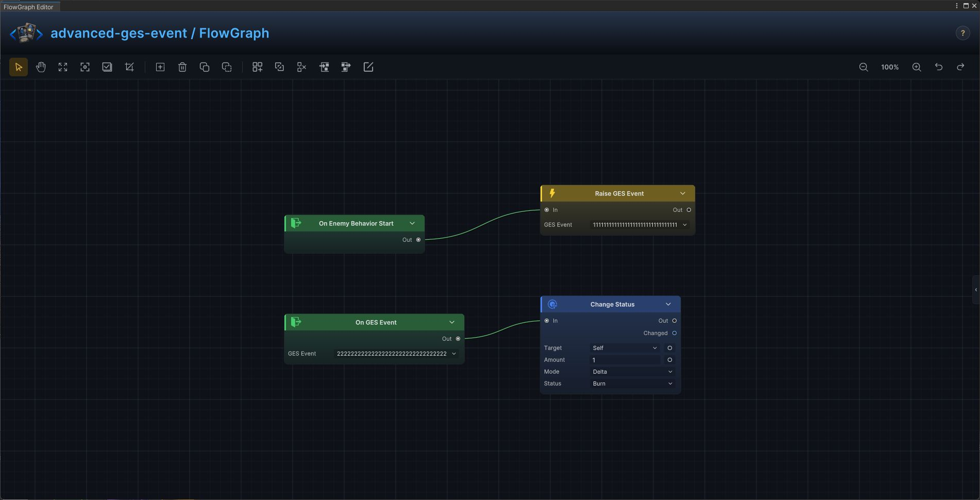Viewport: 980px width, 500px height.
Task: Click the focus selection frame icon
Action: (85, 67)
